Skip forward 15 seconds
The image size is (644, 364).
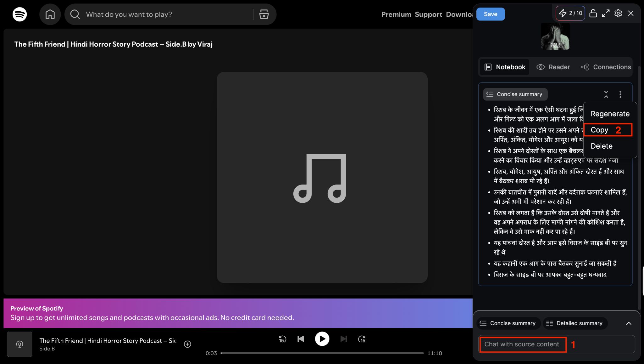362,339
